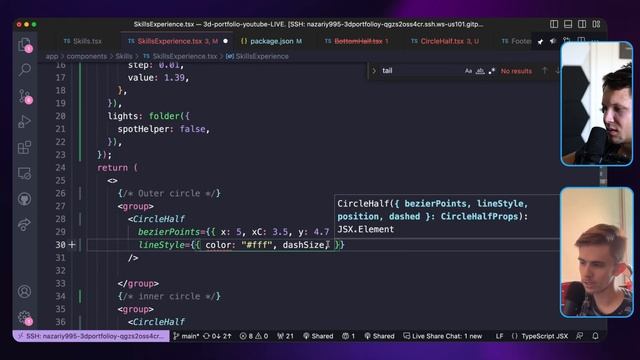640x360 pixels.
Task: Click 'spotHelper: false' on line 21
Action: click(163, 129)
